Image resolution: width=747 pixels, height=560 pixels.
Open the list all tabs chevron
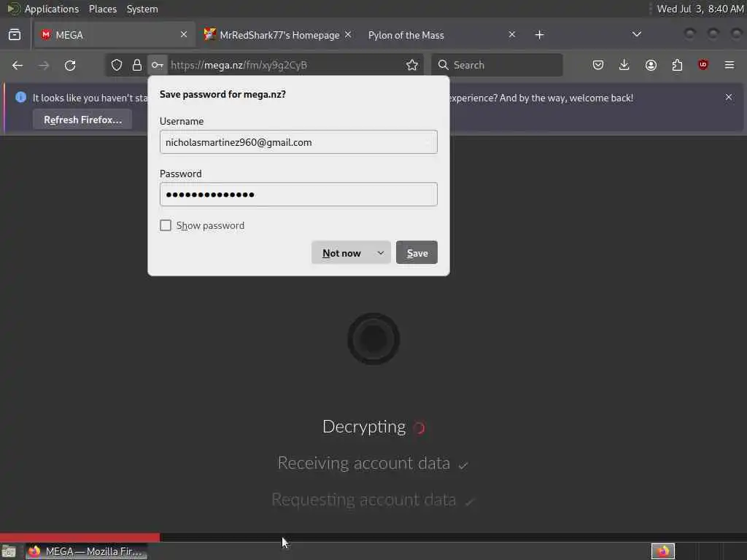click(x=636, y=34)
